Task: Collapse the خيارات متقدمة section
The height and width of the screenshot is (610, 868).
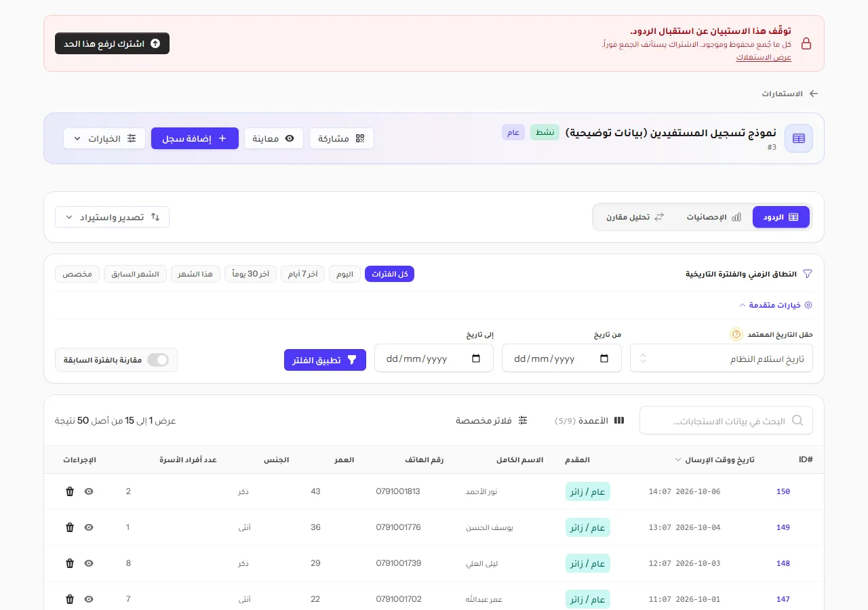Action: [x=776, y=305]
